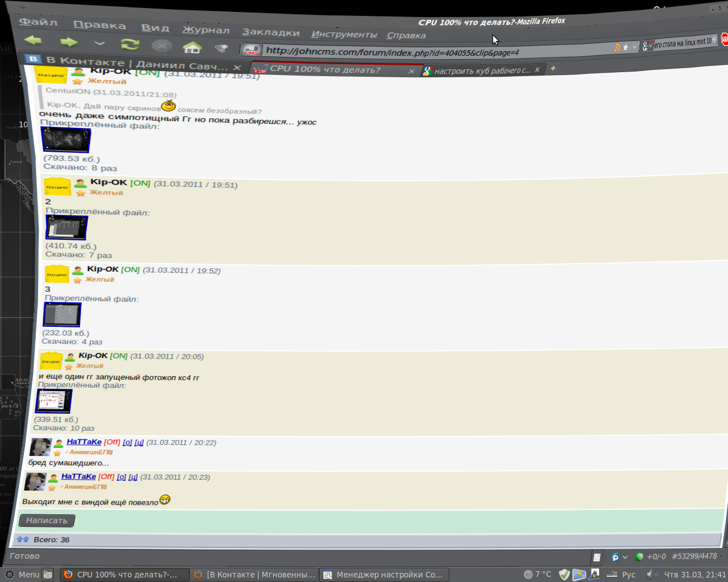Image resolution: width=728 pixels, height=582 pixels.
Task: Open the volume icon in system tray
Action: pos(652,574)
